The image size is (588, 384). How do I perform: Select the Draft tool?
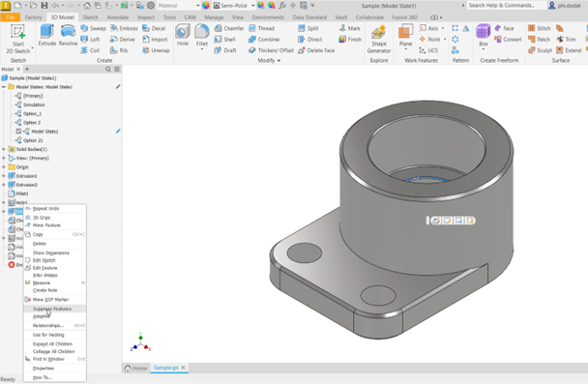[225, 50]
